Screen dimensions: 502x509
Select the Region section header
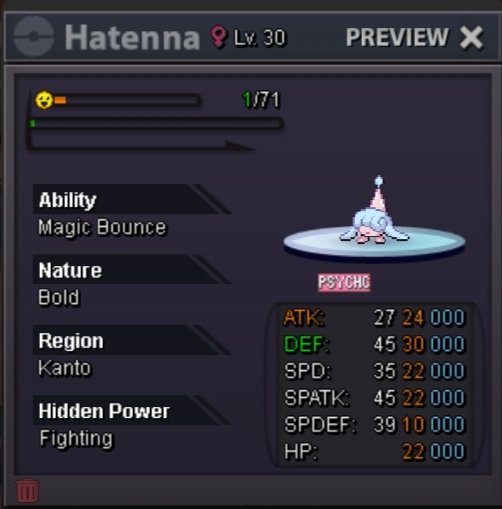132,340
